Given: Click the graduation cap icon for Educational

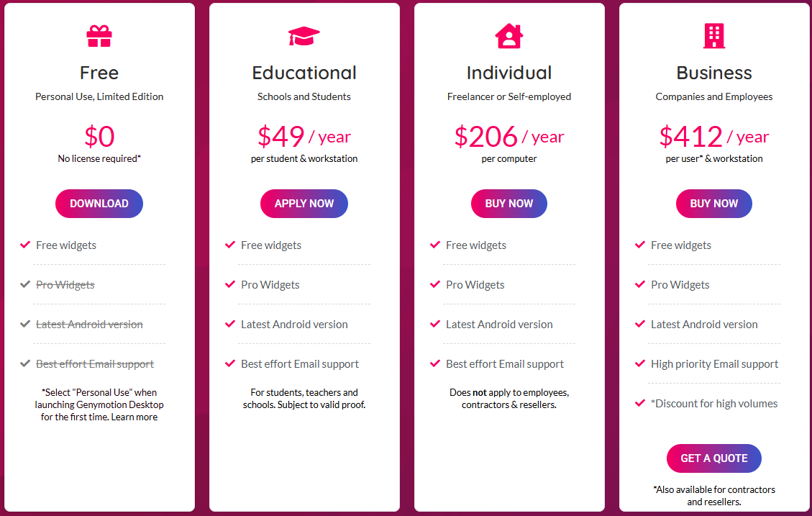Looking at the screenshot, I should [x=304, y=36].
